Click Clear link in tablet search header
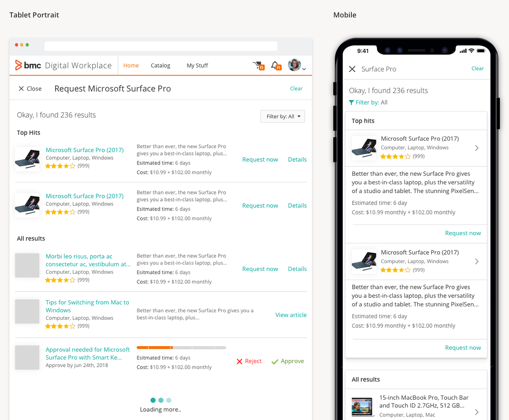 point(296,89)
